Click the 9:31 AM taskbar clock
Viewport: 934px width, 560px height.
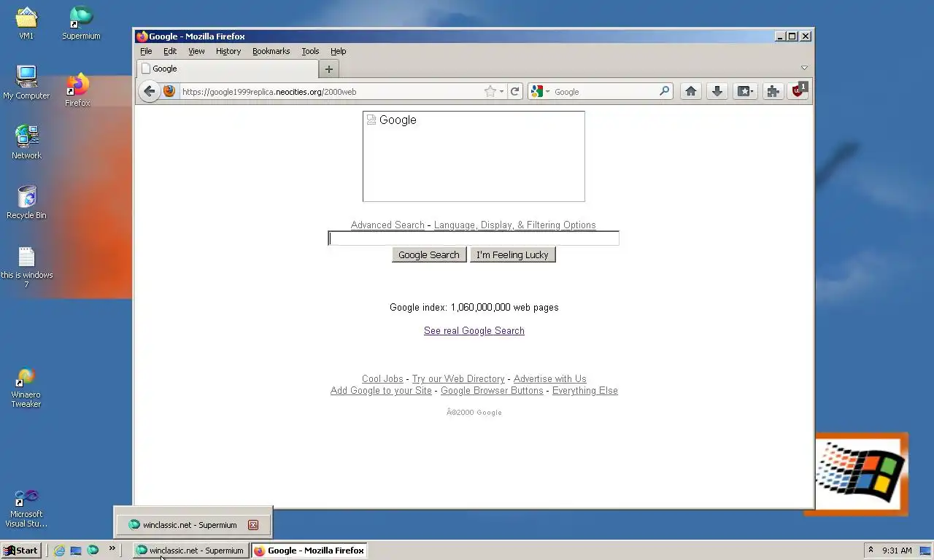[x=897, y=551]
